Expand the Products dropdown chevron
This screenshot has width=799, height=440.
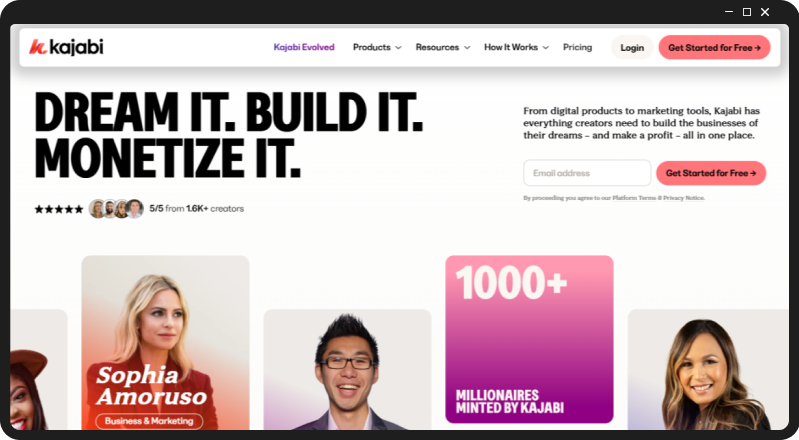click(x=398, y=47)
